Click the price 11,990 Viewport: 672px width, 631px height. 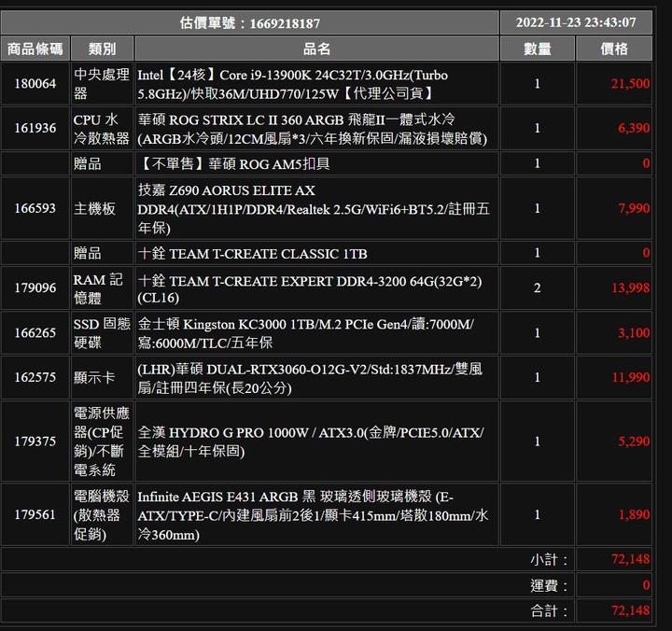(x=630, y=378)
